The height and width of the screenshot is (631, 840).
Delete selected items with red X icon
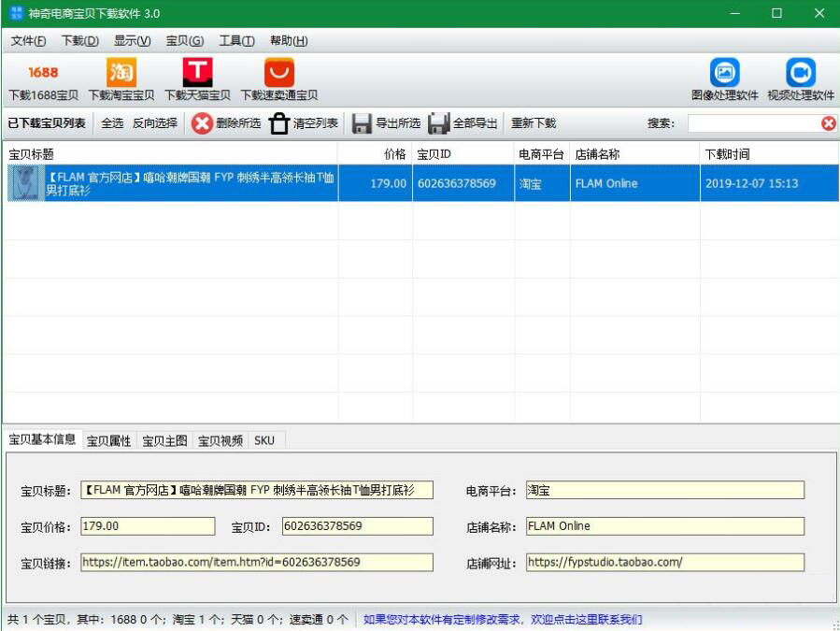202,123
